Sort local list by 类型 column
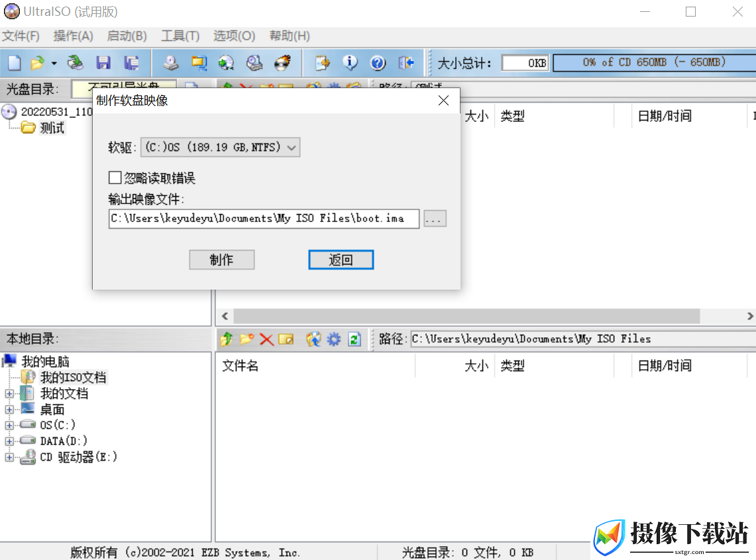Image resolution: width=756 pixels, height=560 pixels. coord(512,366)
